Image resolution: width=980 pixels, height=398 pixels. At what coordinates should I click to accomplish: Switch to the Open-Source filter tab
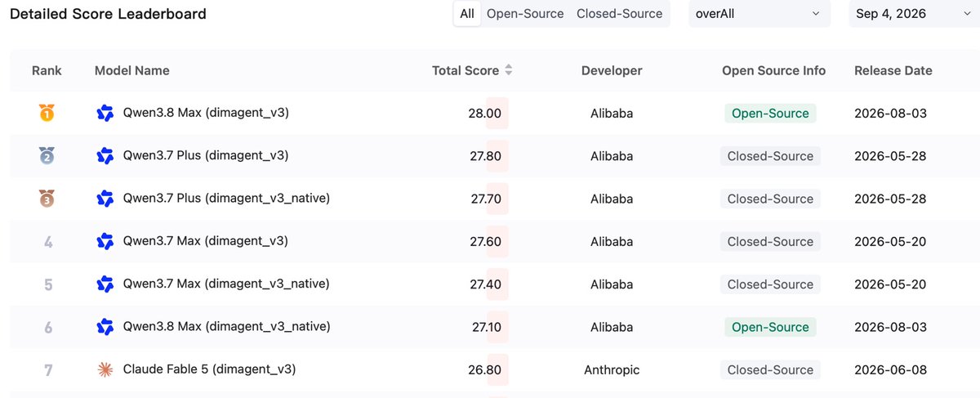525,14
